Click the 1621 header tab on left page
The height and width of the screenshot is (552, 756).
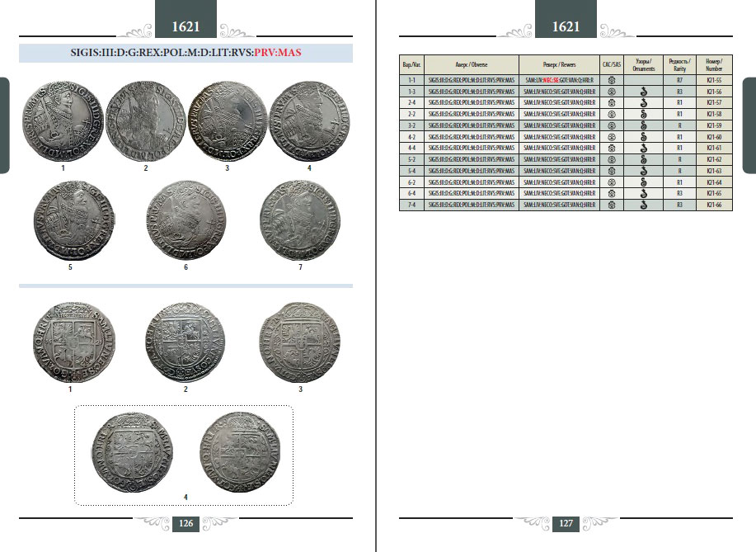(x=185, y=26)
